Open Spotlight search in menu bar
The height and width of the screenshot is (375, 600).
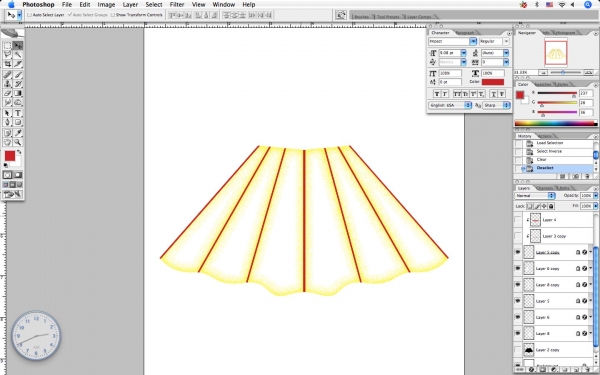point(588,5)
